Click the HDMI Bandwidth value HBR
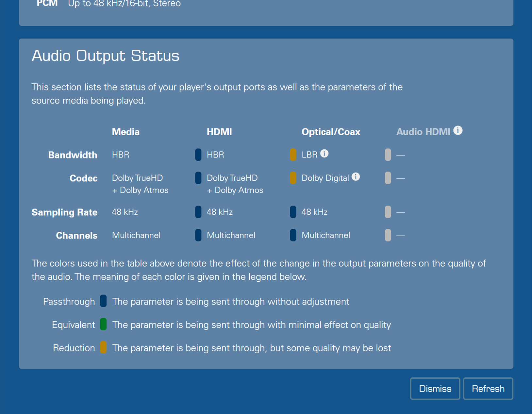 (215, 155)
